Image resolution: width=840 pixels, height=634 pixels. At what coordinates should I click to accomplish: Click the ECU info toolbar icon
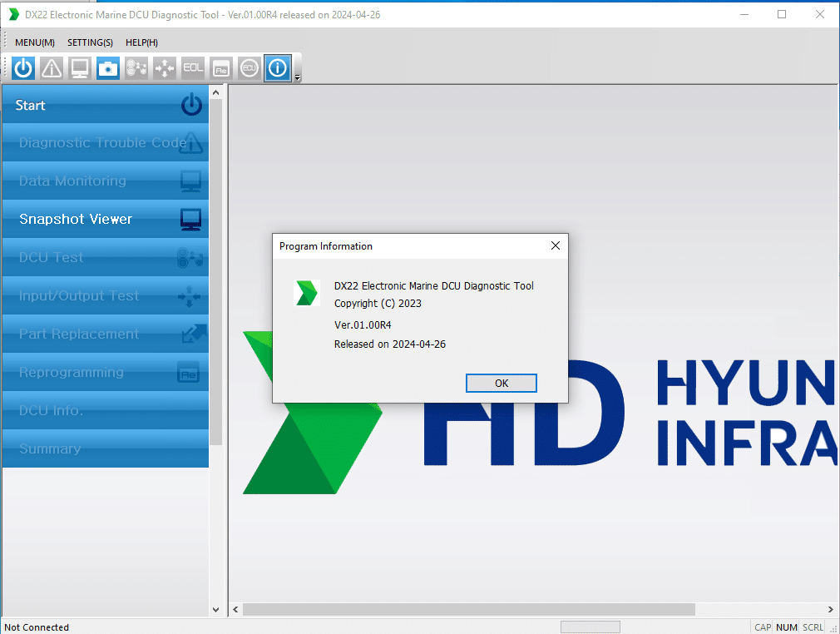tap(249, 68)
